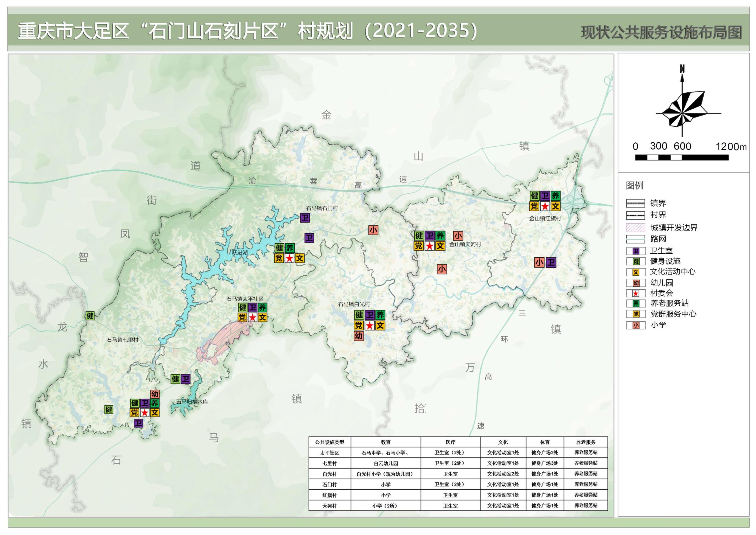The width and height of the screenshot is (756, 535).
Task: Click the 1200m scale bar label
Action: pos(731,147)
